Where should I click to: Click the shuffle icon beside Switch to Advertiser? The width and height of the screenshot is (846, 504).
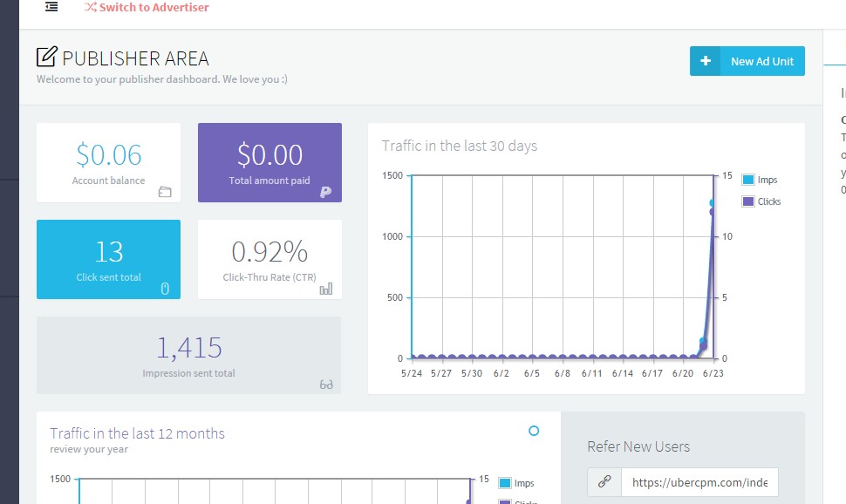point(91,8)
